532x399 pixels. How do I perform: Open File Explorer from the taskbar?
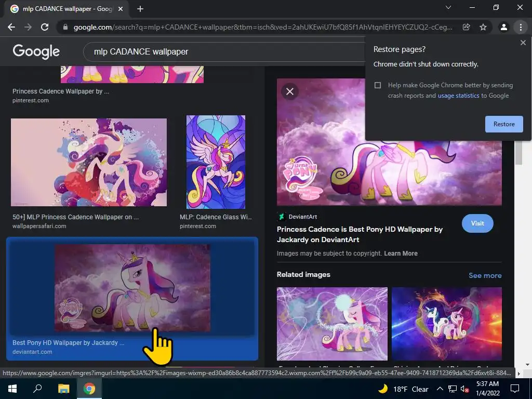click(63, 389)
